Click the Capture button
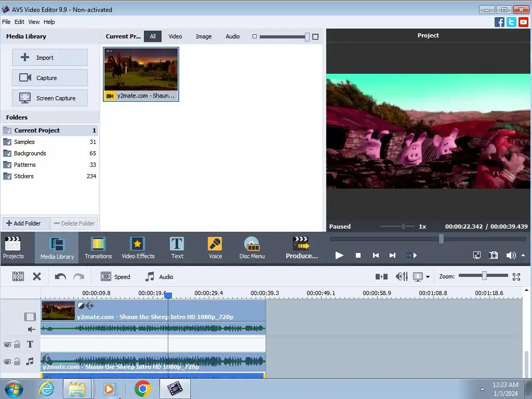The height and width of the screenshot is (399, 532). [x=50, y=78]
